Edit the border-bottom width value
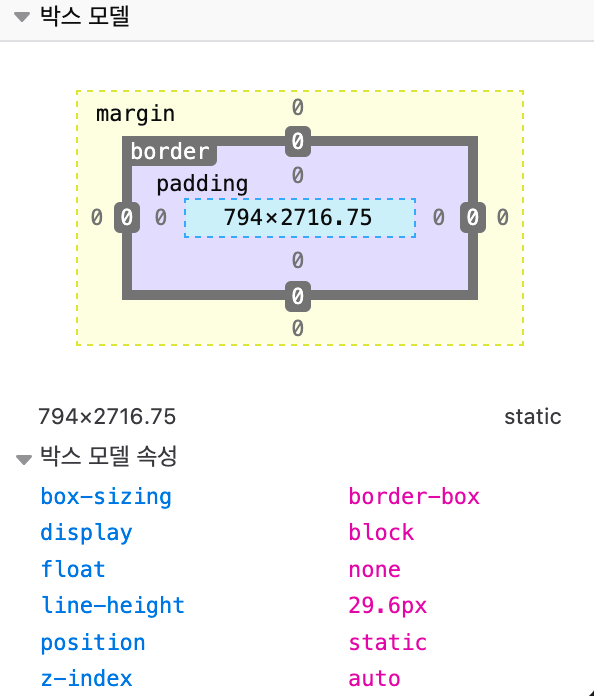 click(297, 296)
